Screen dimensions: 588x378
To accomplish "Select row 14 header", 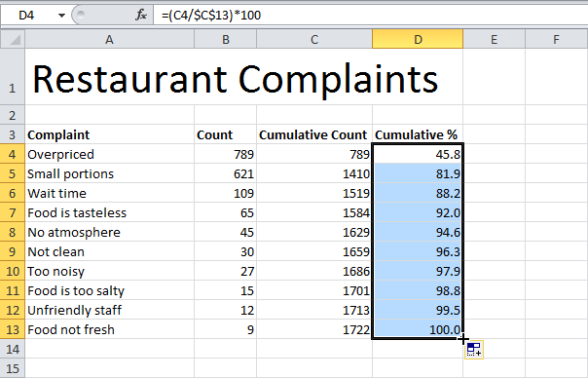I will click(13, 349).
